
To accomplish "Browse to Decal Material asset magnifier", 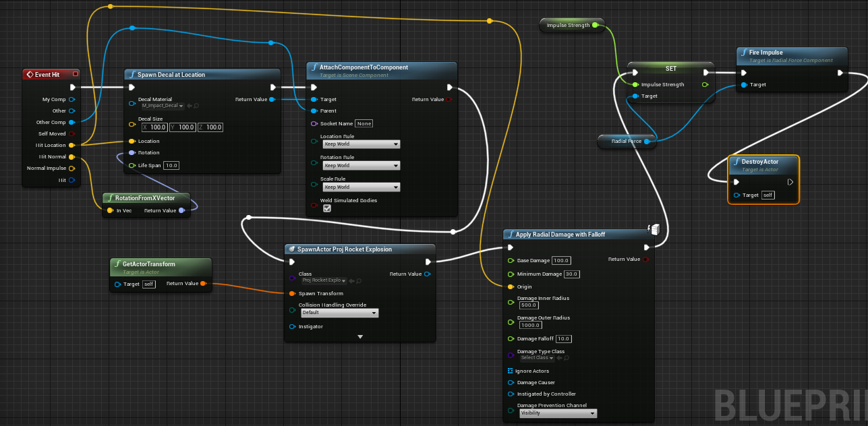I will point(196,106).
